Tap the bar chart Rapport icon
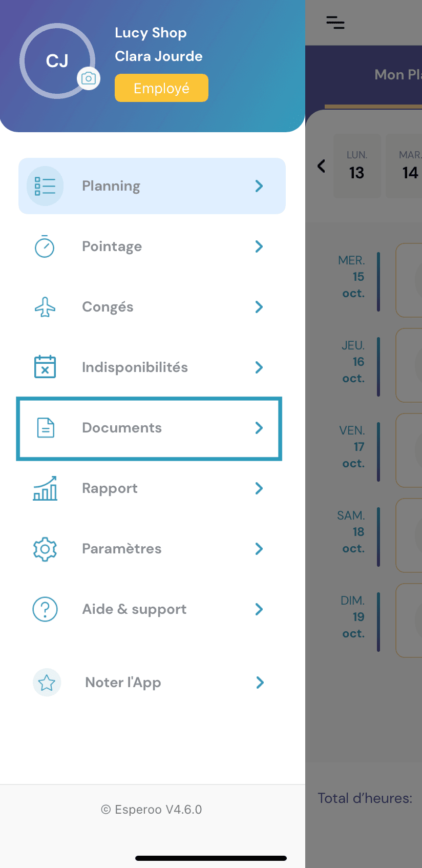422x868 pixels. [45, 488]
